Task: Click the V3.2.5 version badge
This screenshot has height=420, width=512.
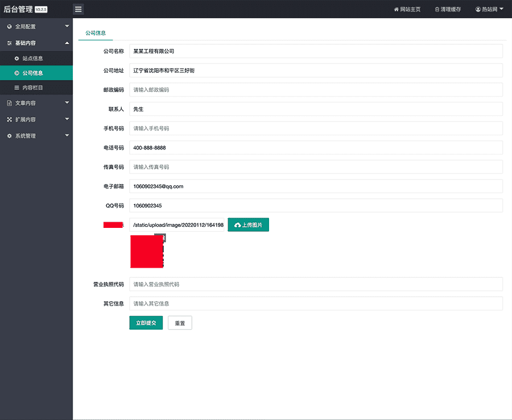Action: (x=41, y=10)
